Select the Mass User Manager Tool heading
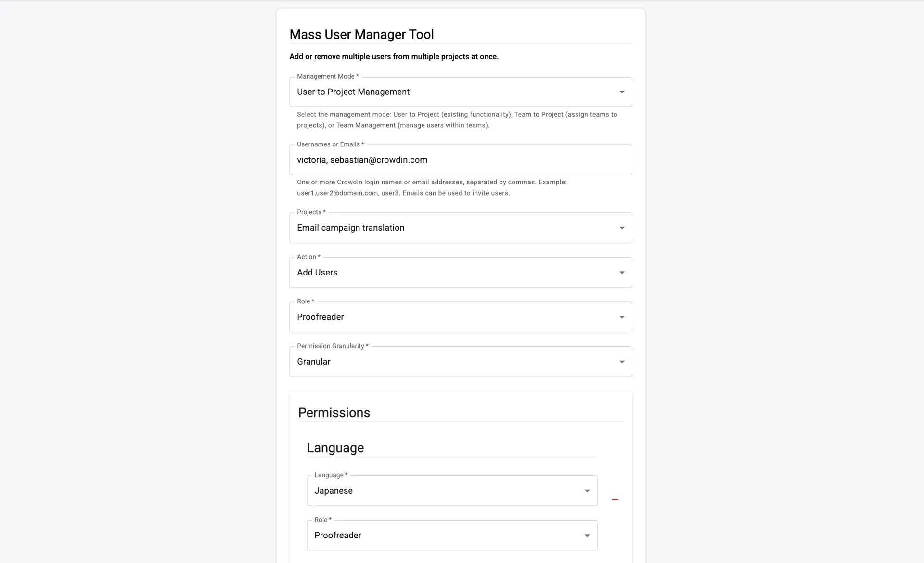Viewport: 924px width, 563px height. point(361,34)
